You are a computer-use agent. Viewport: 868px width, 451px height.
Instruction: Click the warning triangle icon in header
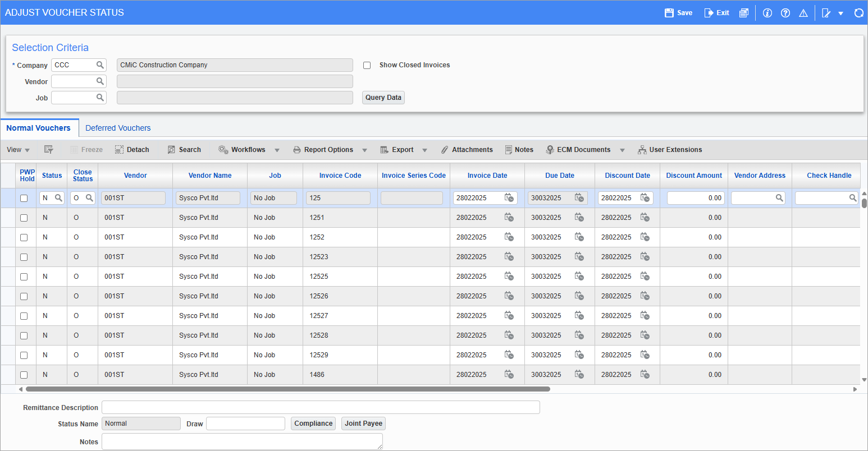[x=803, y=12]
